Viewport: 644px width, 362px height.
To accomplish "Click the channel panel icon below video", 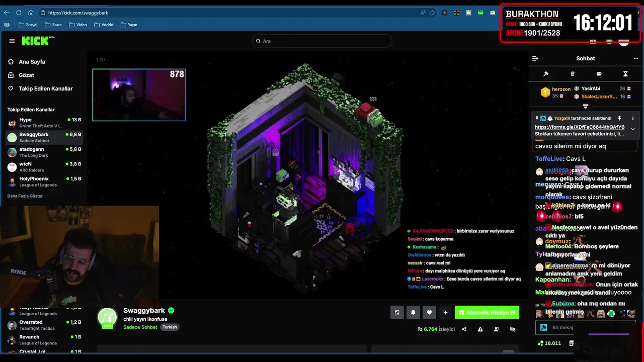I will [x=397, y=312].
